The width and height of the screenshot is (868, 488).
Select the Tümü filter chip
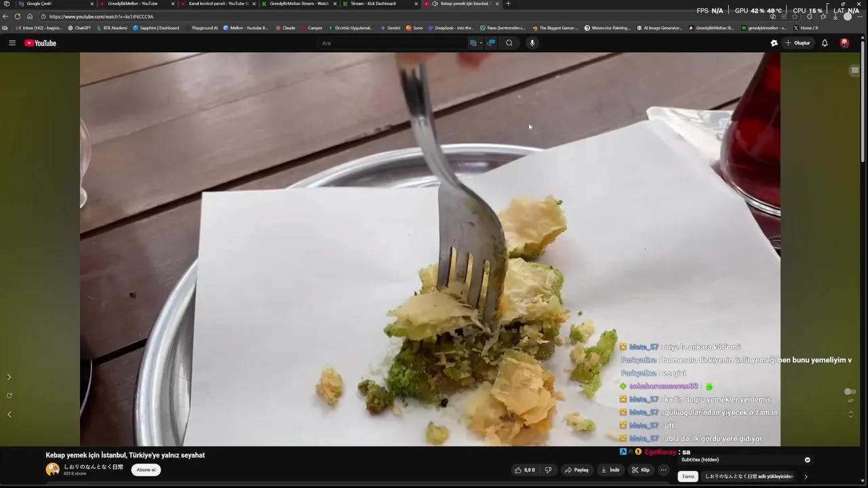pos(688,476)
